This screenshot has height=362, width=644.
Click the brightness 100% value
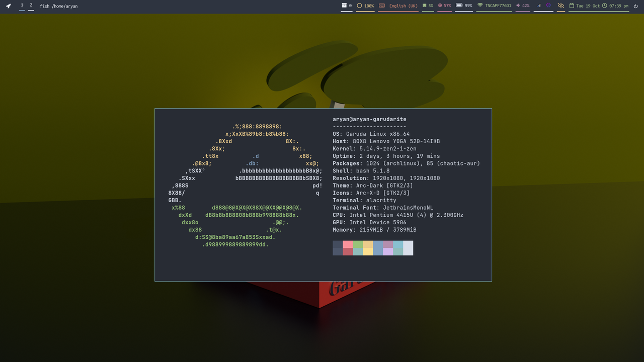coord(369,6)
